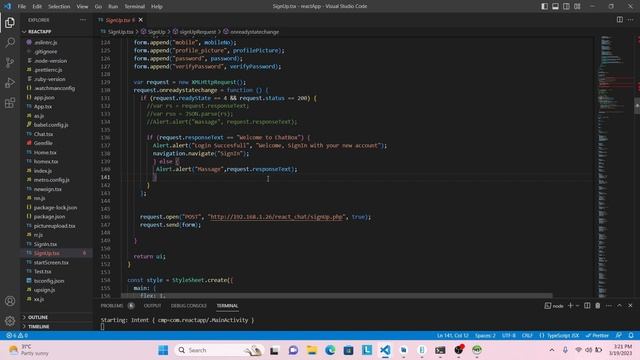Collapse the REACTAPP folder section
Image resolution: width=640 pixels, height=360 pixels.
click(x=57, y=31)
